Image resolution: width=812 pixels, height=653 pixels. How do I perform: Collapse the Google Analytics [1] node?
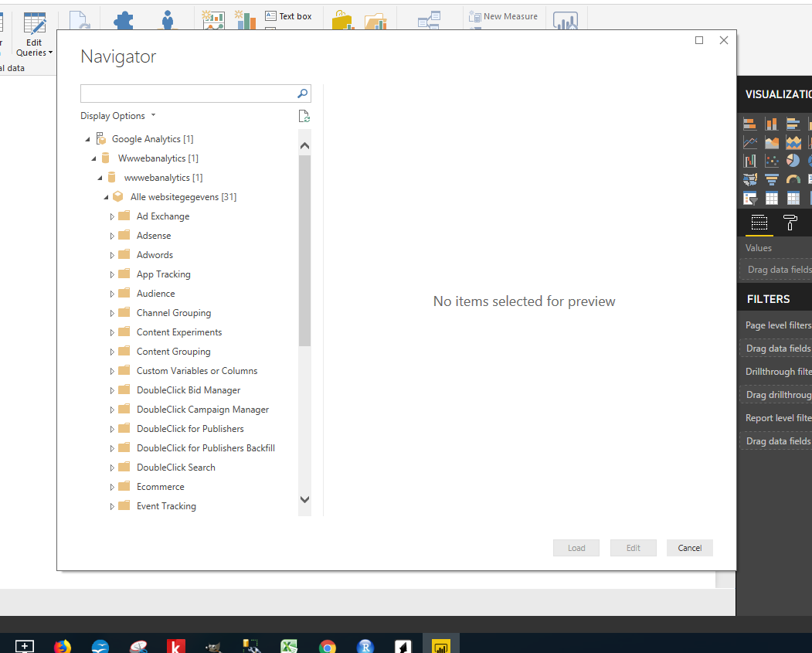(87, 139)
